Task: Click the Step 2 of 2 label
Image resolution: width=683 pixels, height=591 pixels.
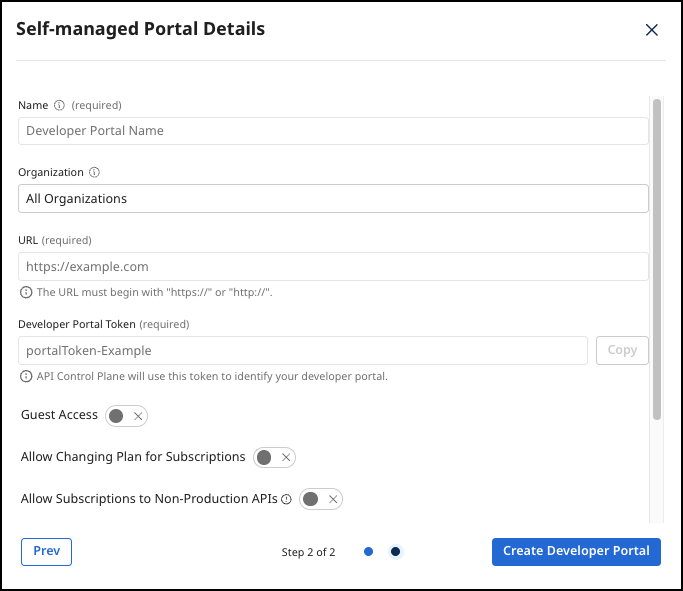Action: click(x=308, y=552)
